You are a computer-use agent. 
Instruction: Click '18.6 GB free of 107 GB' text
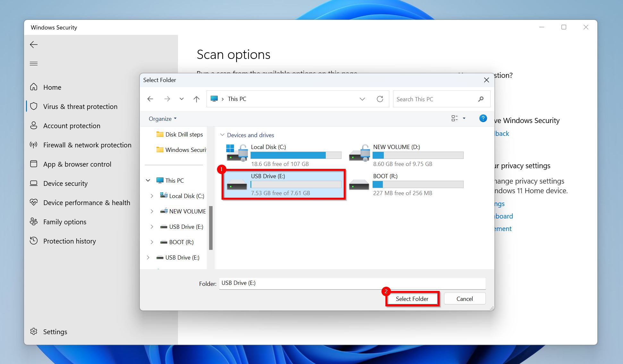click(280, 164)
